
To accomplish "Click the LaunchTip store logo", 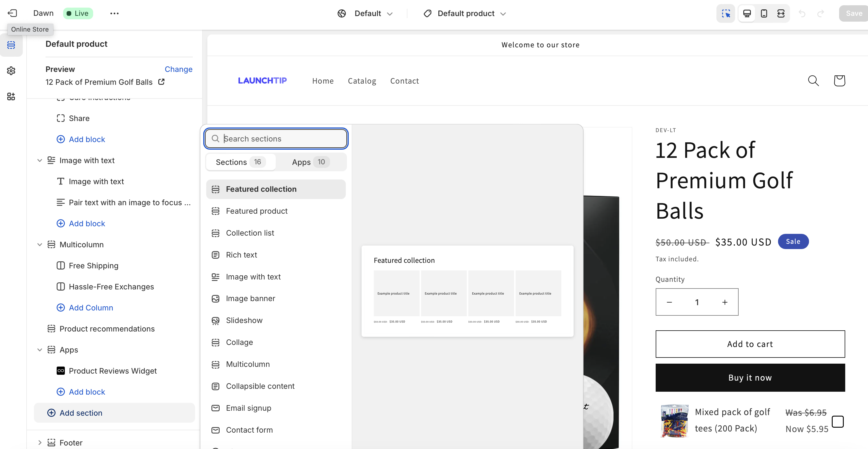I will click(x=262, y=81).
